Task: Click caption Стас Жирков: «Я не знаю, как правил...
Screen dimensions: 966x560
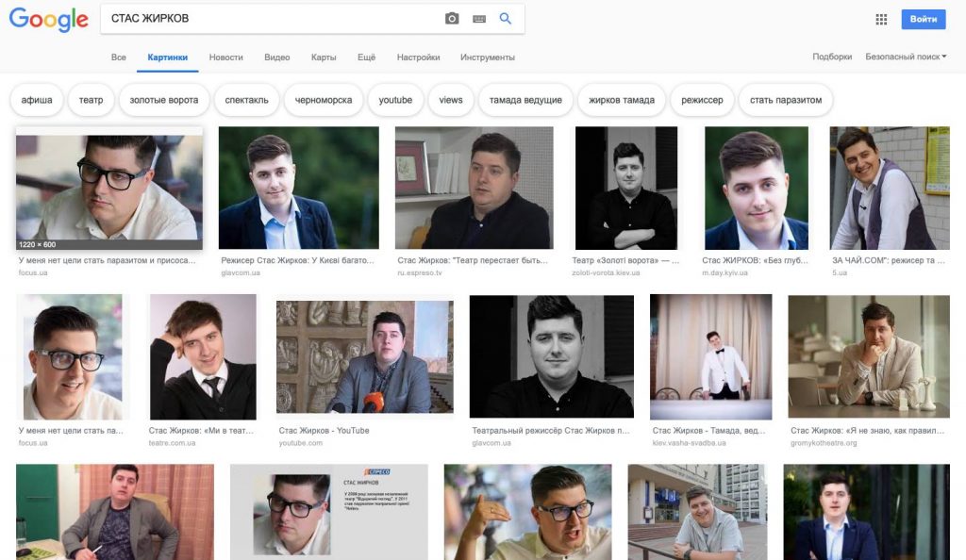Action: (867, 431)
